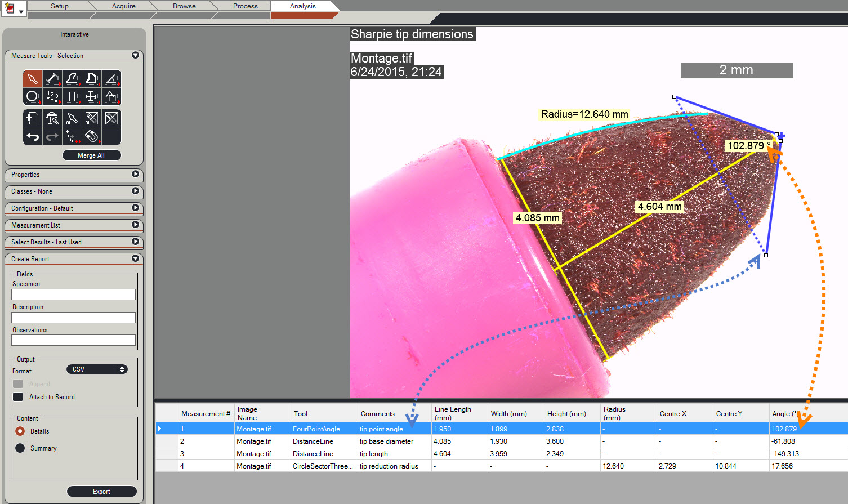This screenshot has width=848, height=504.
Task: Pick the open polyline measurement tool
Action: click(72, 79)
